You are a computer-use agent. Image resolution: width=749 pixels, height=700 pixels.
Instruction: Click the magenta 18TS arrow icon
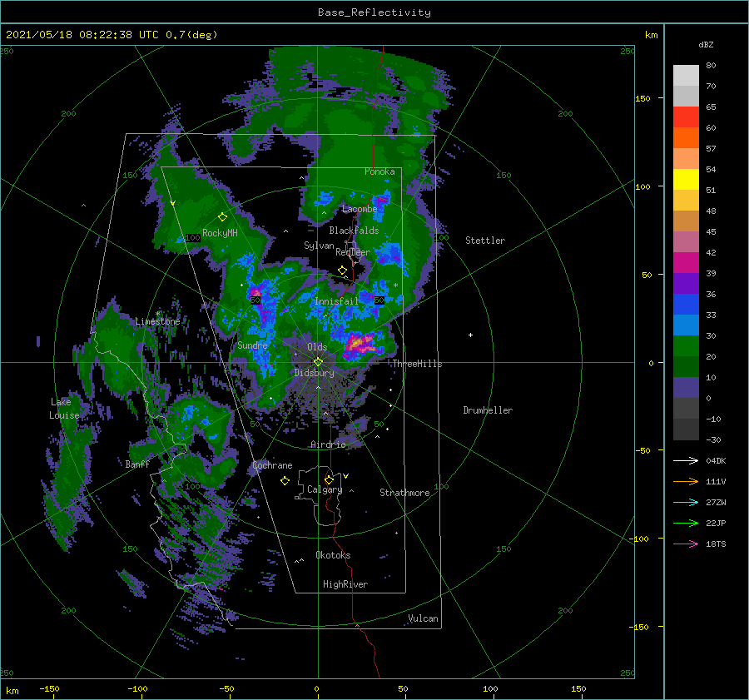click(686, 544)
